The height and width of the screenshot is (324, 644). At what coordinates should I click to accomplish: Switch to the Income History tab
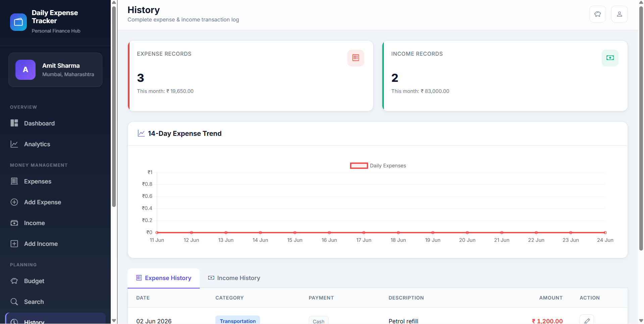(234, 278)
